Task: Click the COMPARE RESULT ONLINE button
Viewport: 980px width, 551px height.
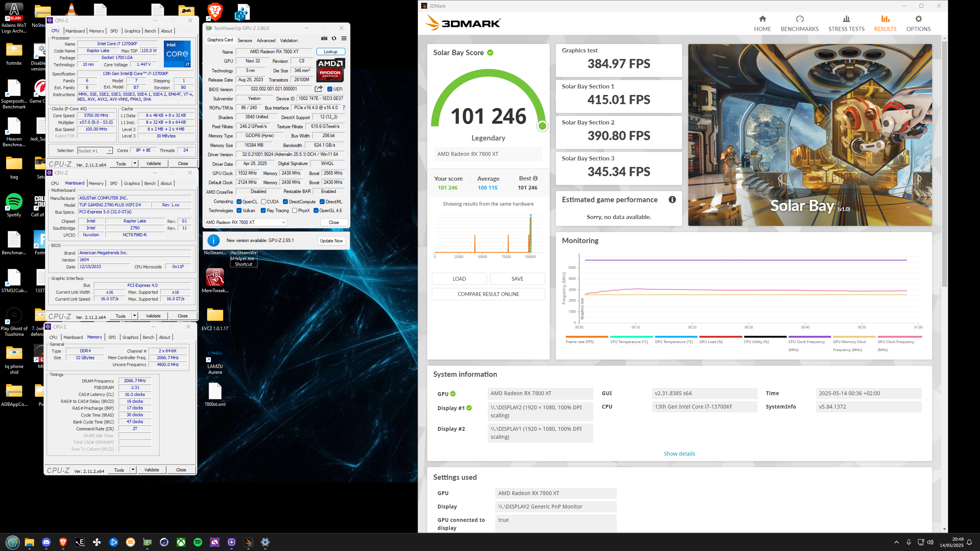Action: tap(488, 294)
